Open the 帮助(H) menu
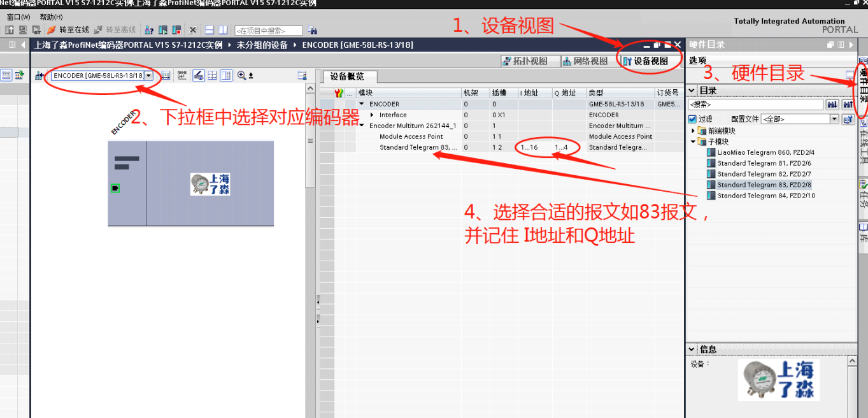Screen dimensions: 868x418 pyautogui.click(x=51, y=17)
